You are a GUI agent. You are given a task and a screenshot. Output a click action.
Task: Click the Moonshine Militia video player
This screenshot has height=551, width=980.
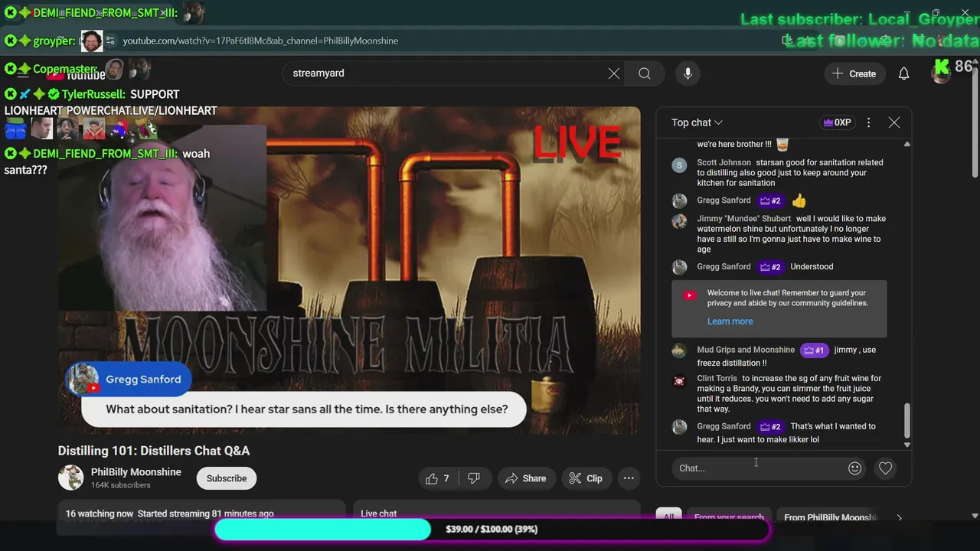click(x=349, y=270)
